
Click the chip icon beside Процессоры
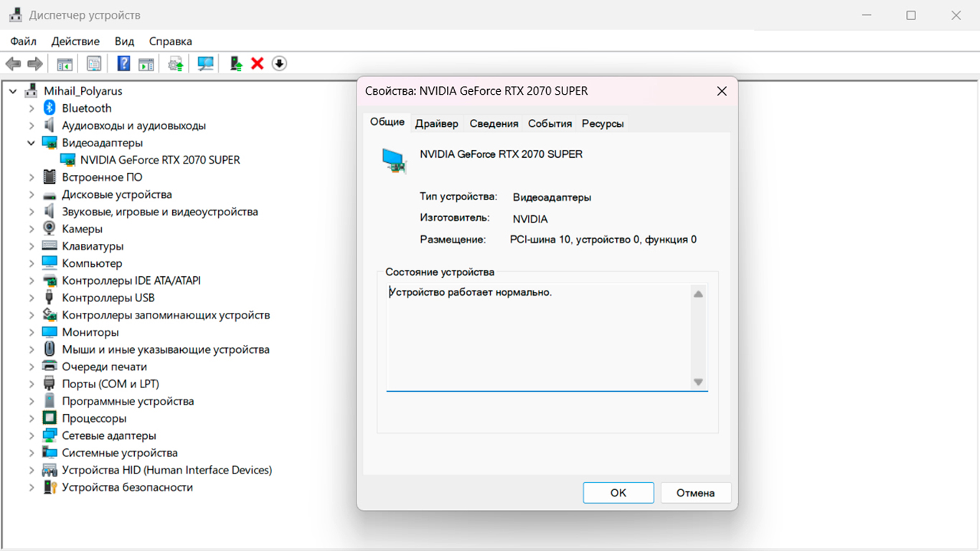(x=50, y=418)
